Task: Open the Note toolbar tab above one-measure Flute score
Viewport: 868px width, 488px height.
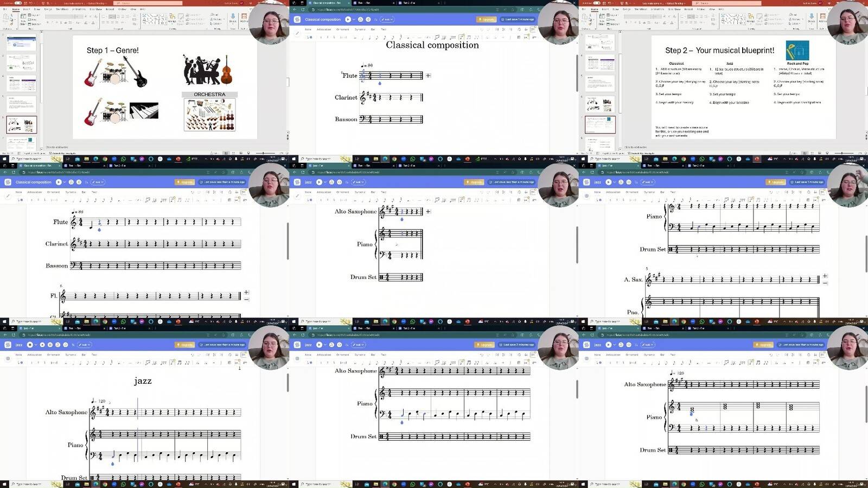Action: [x=308, y=29]
